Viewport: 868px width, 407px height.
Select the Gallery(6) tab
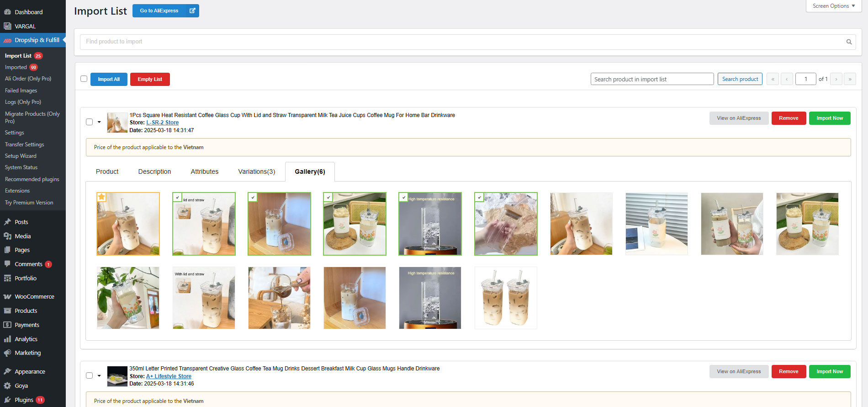[310, 171]
